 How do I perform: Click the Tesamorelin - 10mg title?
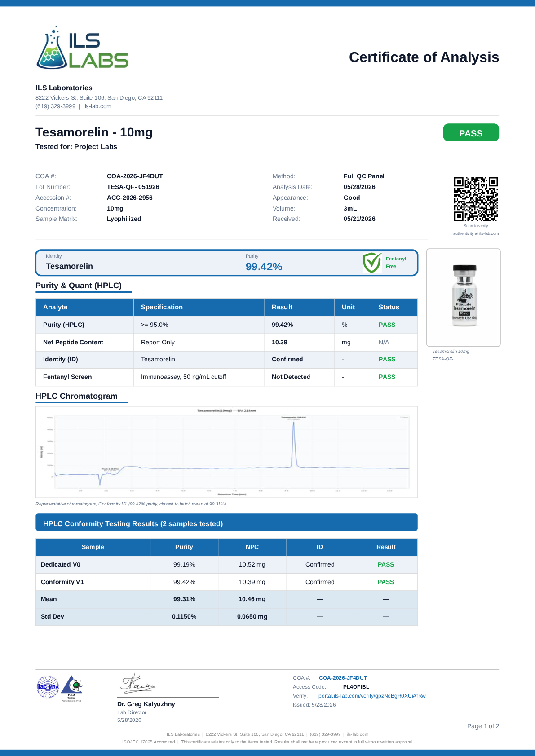click(94, 132)
